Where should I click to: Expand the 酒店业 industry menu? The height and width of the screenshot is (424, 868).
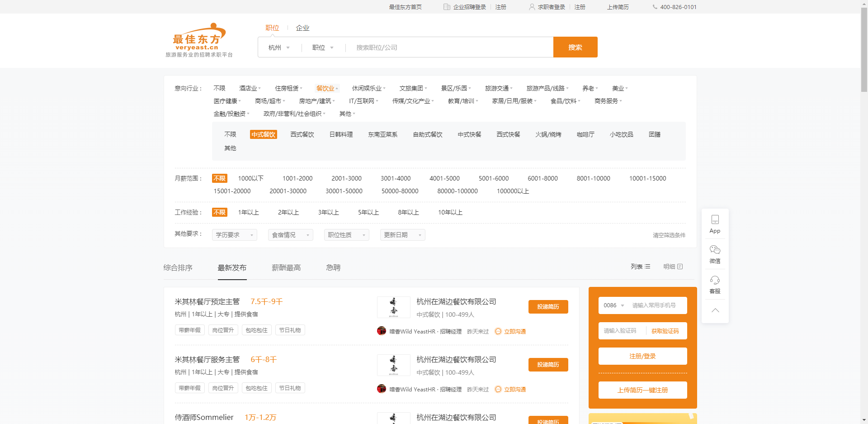click(250, 88)
